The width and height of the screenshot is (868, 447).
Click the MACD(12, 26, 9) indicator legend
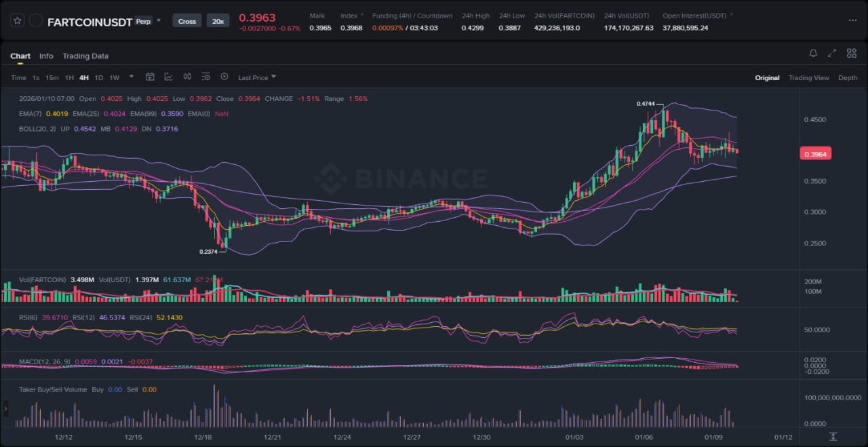[43, 362]
